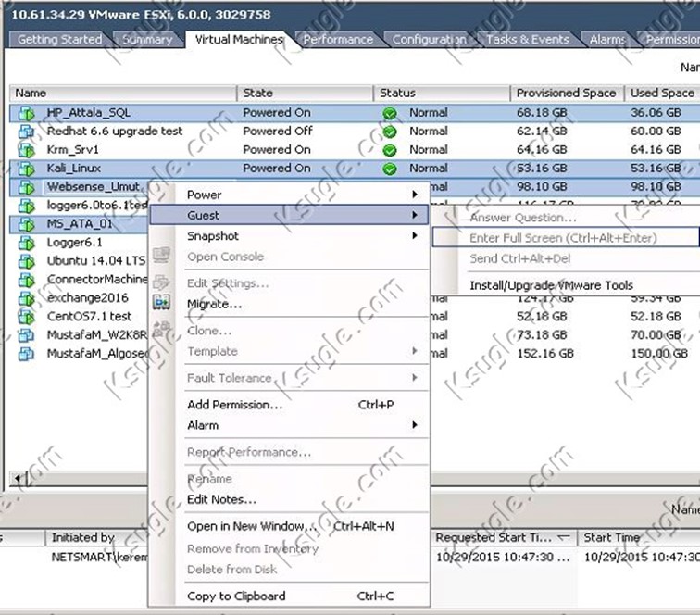The height and width of the screenshot is (615, 700).
Task: Click the exchange2016 VM icon
Action: point(26,298)
